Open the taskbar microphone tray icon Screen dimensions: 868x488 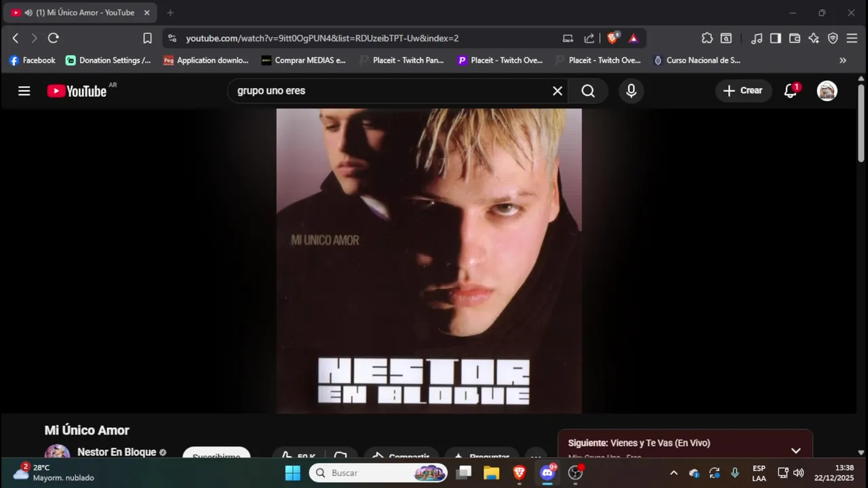point(735,473)
